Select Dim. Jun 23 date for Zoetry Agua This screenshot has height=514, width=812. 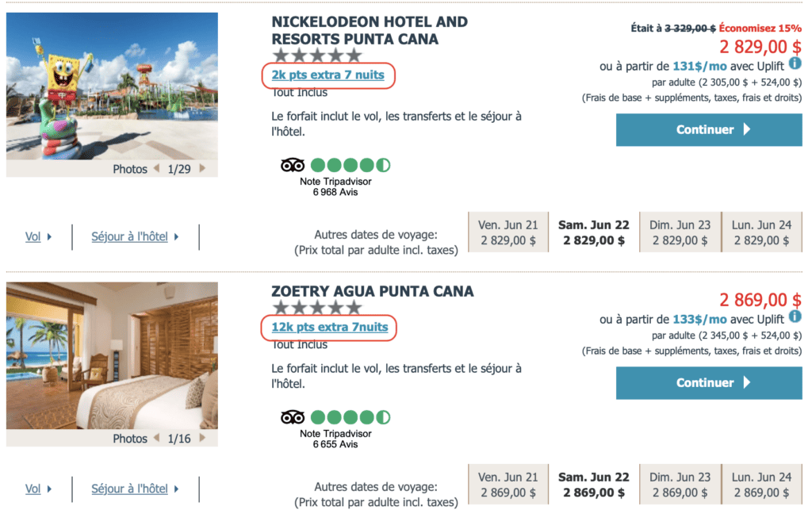click(x=680, y=485)
